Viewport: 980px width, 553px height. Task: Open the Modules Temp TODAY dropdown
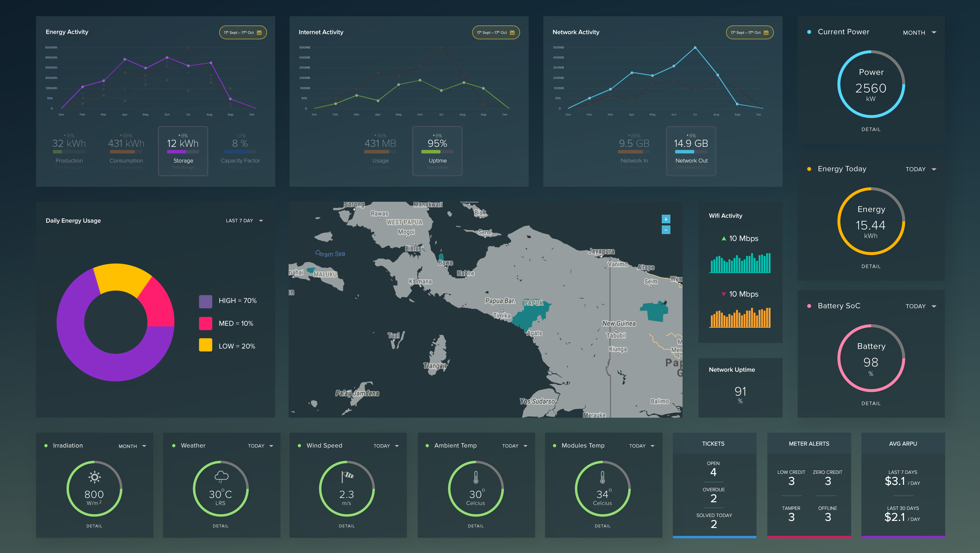click(642, 446)
